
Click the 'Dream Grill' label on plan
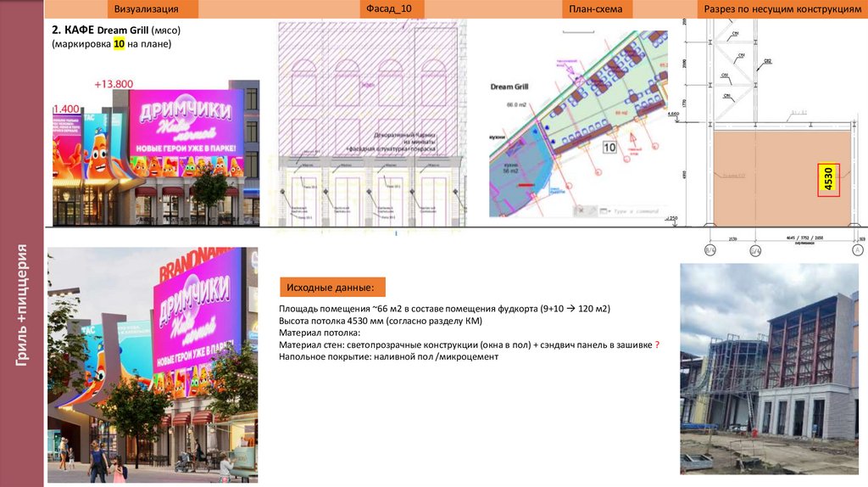[x=509, y=87]
